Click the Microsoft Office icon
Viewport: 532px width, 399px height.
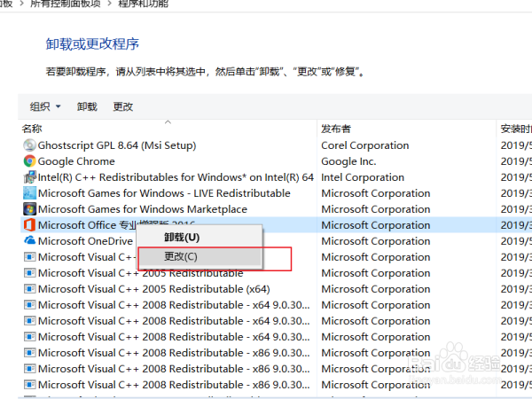click(29, 225)
